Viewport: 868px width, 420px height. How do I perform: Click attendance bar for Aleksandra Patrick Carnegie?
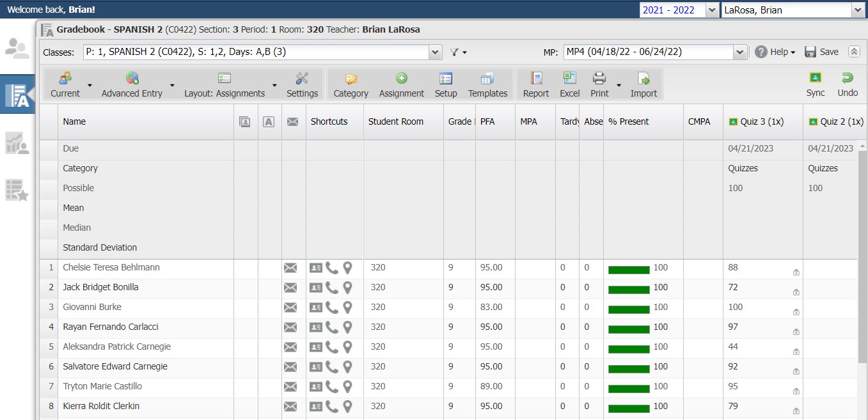tap(629, 348)
